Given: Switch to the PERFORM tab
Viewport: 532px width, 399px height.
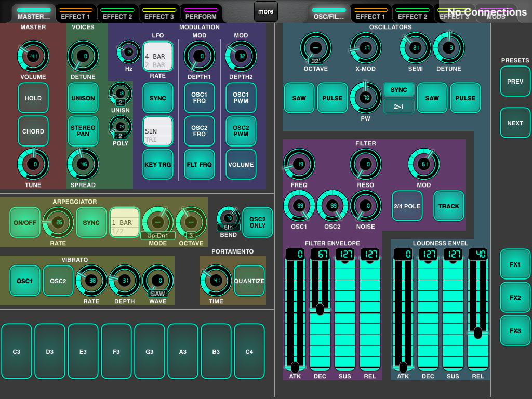Looking at the screenshot, I should [x=201, y=14].
